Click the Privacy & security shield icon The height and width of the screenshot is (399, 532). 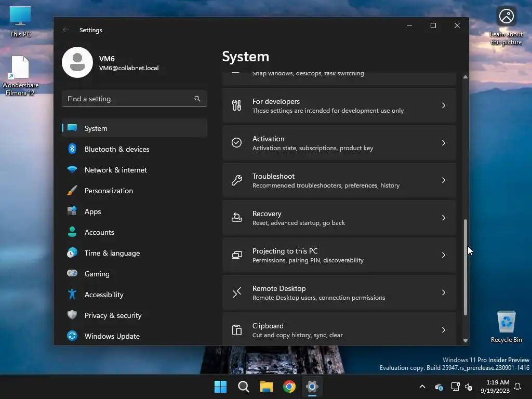tap(72, 315)
